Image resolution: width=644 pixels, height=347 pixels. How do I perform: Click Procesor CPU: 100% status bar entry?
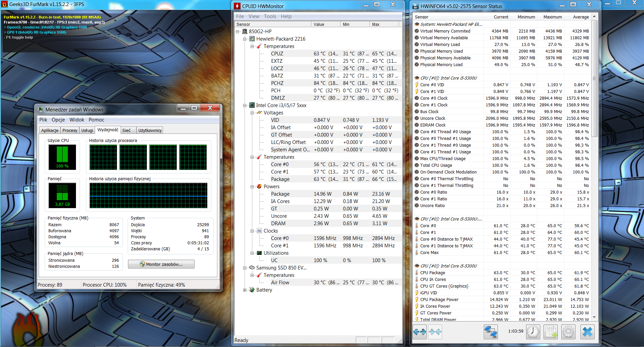[104, 285]
